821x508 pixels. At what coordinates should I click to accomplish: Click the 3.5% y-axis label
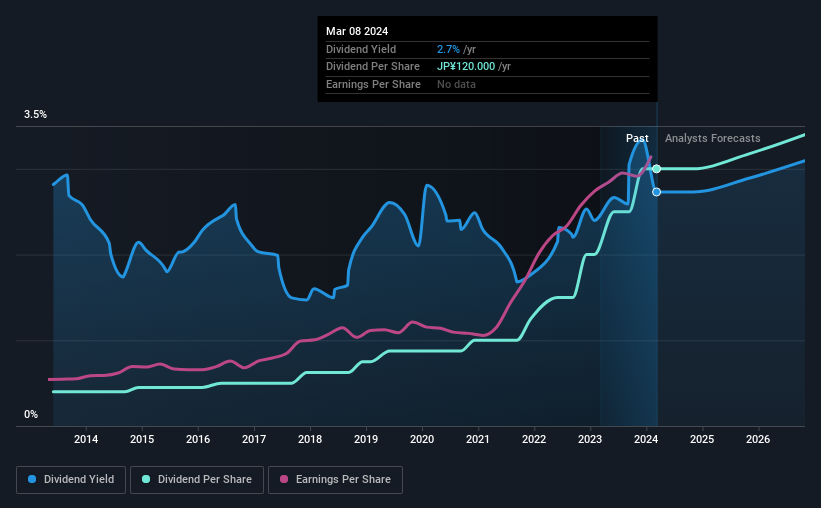(x=35, y=114)
